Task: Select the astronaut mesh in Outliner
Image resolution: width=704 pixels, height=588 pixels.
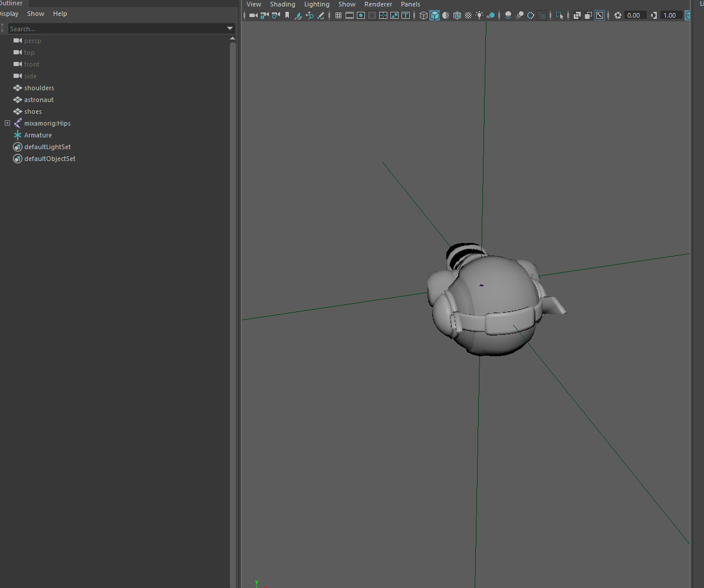Action: pyautogui.click(x=38, y=100)
